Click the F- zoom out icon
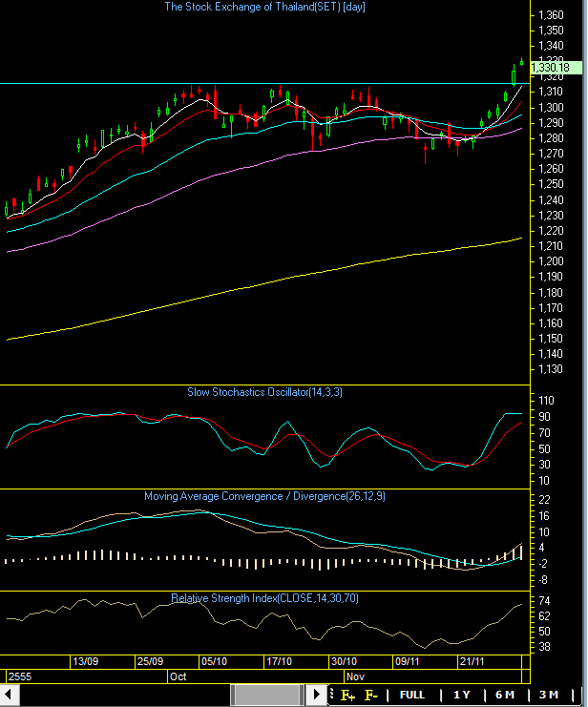Image resolution: width=588 pixels, height=707 pixels. [x=372, y=695]
